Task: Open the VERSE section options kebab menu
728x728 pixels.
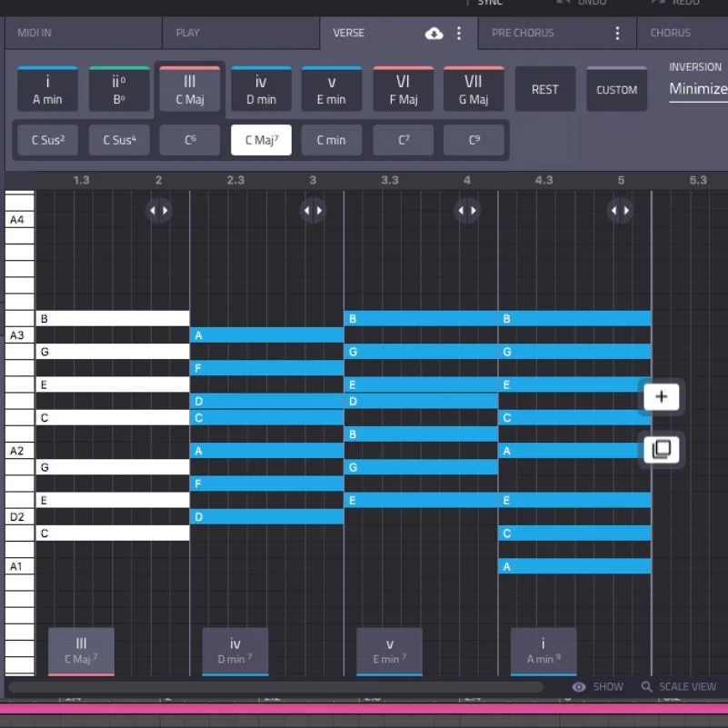Action: click(x=457, y=33)
